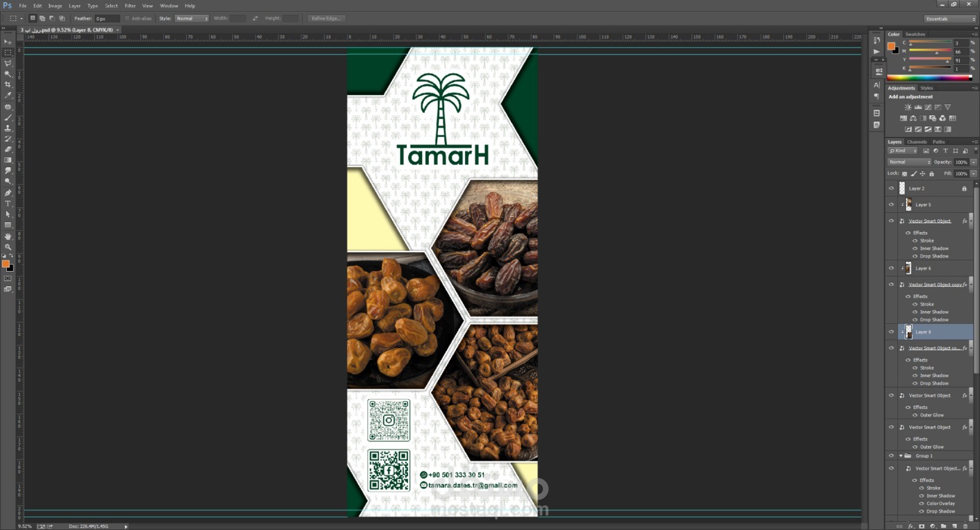The image size is (980, 530).
Task: Toggle the layer filter switch
Action: point(975,150)
